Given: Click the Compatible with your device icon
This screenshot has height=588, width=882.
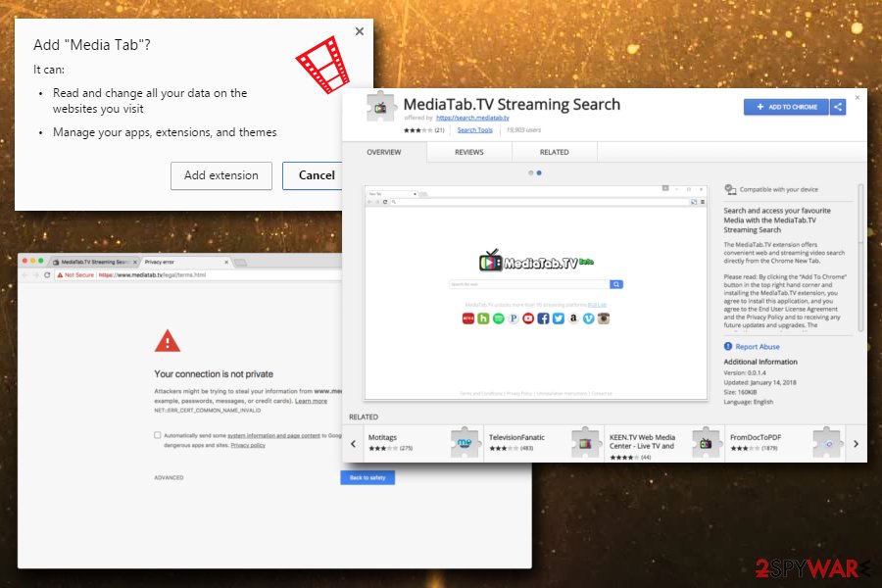Looking at the screenshot, I should (730, 189).
